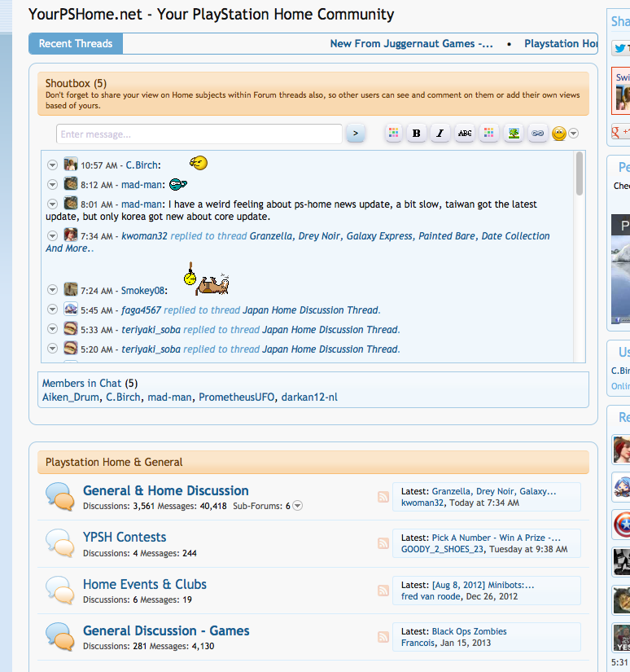The height and width of the screenshot is (672, 630).
Task: Open RSS feed for General & Home Discussion
Action: click(x=383, y=497)
